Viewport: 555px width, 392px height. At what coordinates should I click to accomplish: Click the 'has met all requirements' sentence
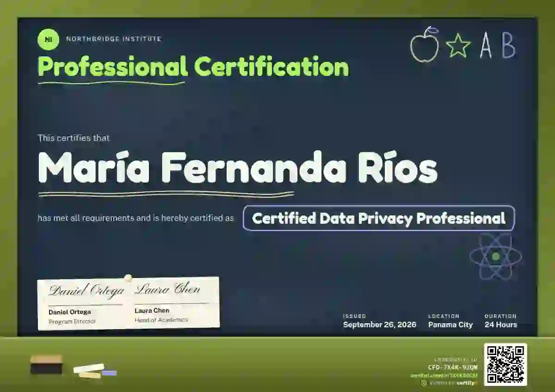coord(136,218)
